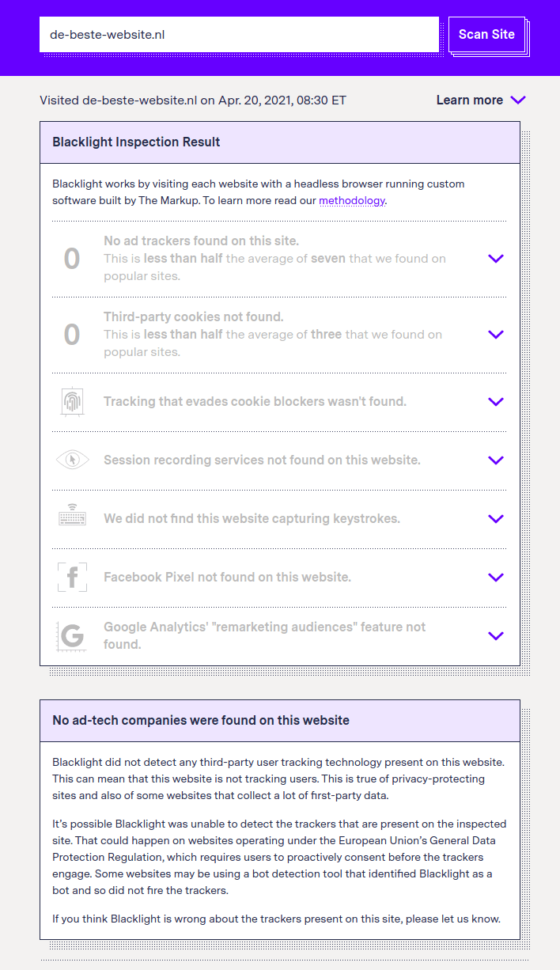The width and height of the screenshot is (560, 970).
Task: Click the Google Analytics G icon
Action: (x=72, y=635)
